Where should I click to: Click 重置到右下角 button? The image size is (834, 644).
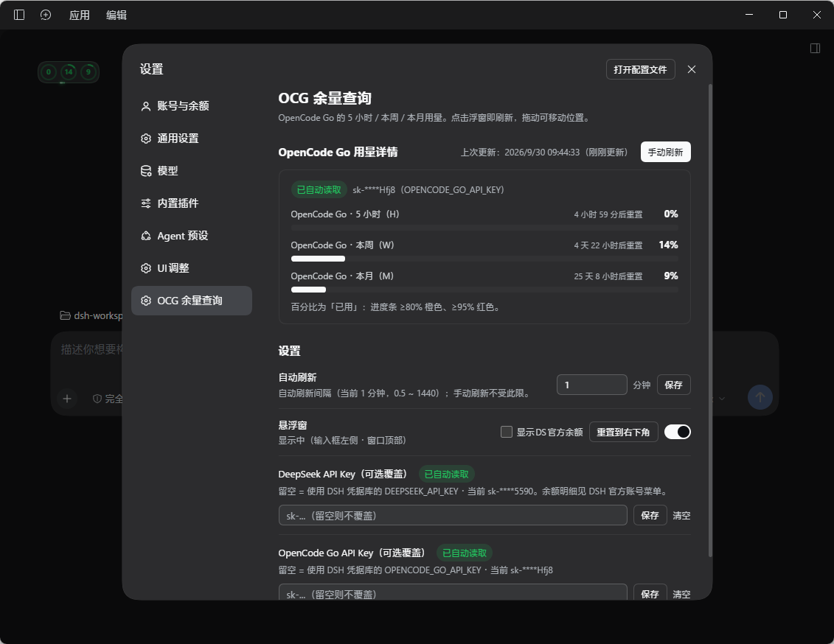click(x=623, y=432)
